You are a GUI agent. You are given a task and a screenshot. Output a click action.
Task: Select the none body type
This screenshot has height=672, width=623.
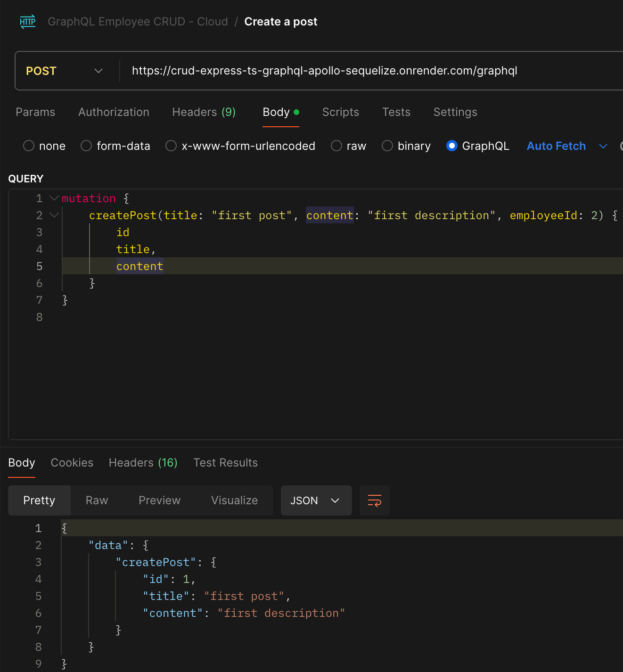(44, 146)
